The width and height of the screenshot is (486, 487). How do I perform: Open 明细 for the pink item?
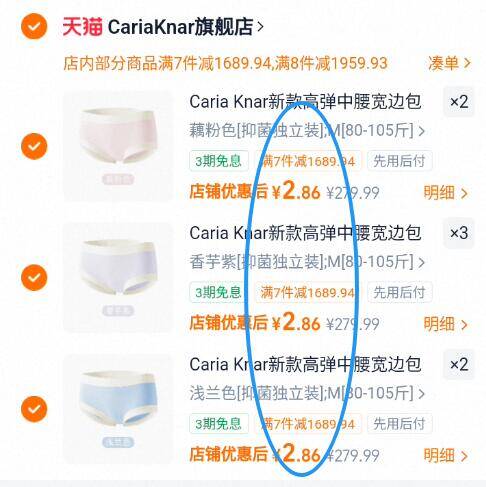click(445, 193)
